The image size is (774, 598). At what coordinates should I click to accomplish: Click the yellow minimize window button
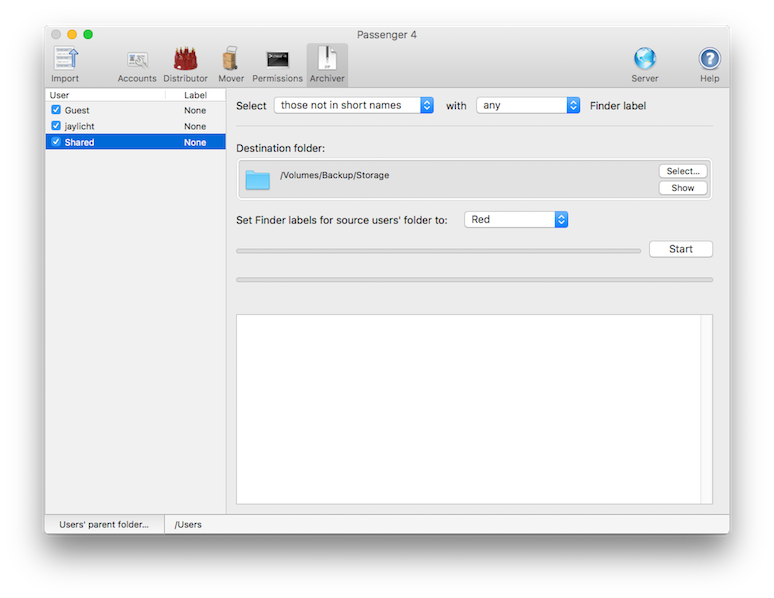pyautogui.click(x=72, y=34)
